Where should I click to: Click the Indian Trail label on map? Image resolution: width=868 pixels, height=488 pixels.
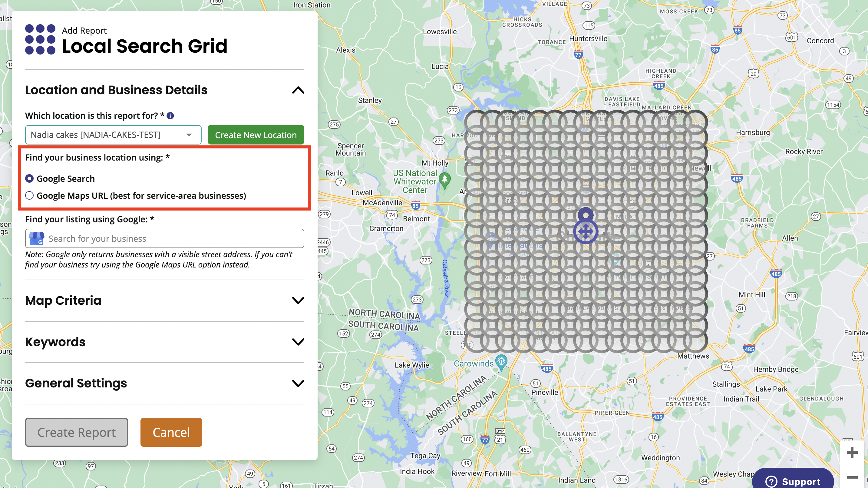741,399
